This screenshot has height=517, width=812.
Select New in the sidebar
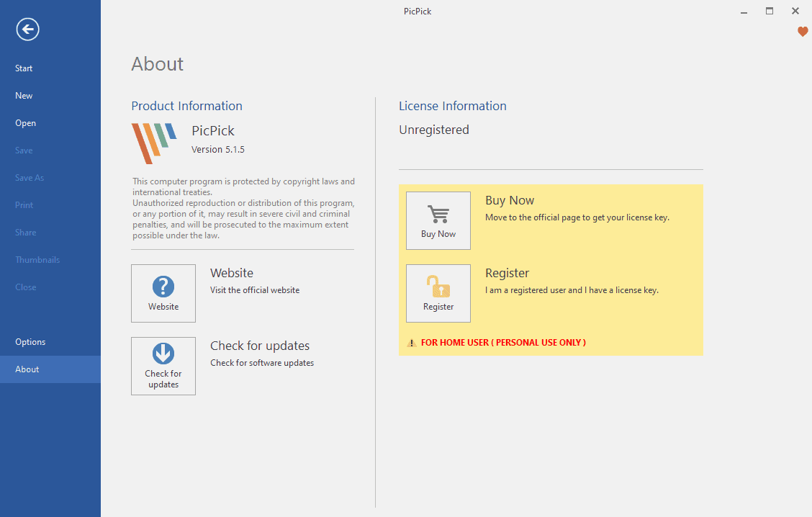pyautogui.click(x=50, y=96)
